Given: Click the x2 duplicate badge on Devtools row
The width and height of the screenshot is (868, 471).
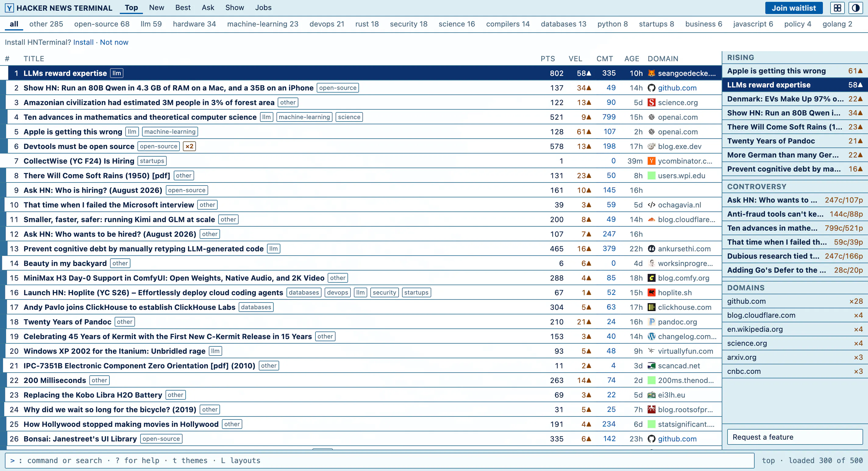Looking at the screenshot, I should [x=189, y=146].
